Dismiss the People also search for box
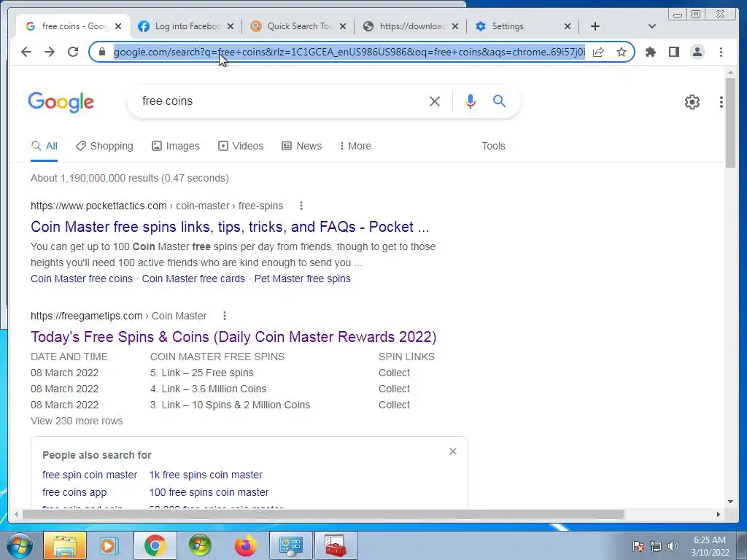The height and width of the screenshot is (560, 747). pyautogui.click(x=453, y=451)
